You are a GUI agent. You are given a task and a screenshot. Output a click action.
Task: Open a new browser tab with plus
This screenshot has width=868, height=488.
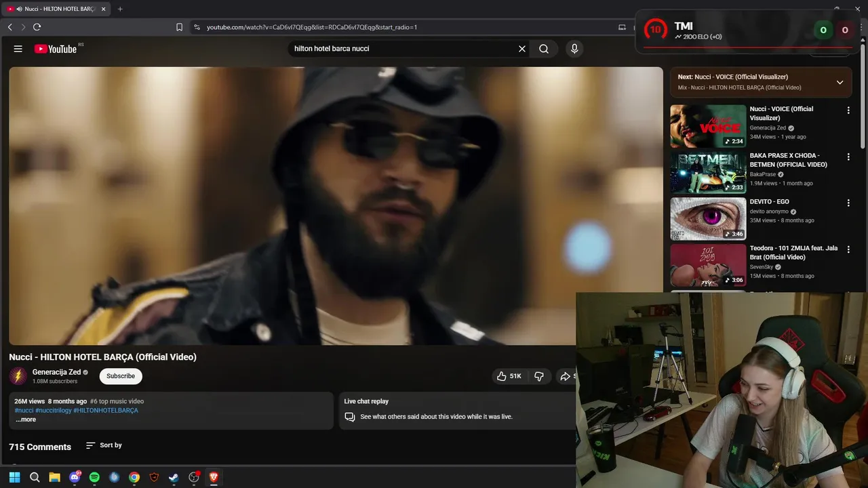[120, 9]
